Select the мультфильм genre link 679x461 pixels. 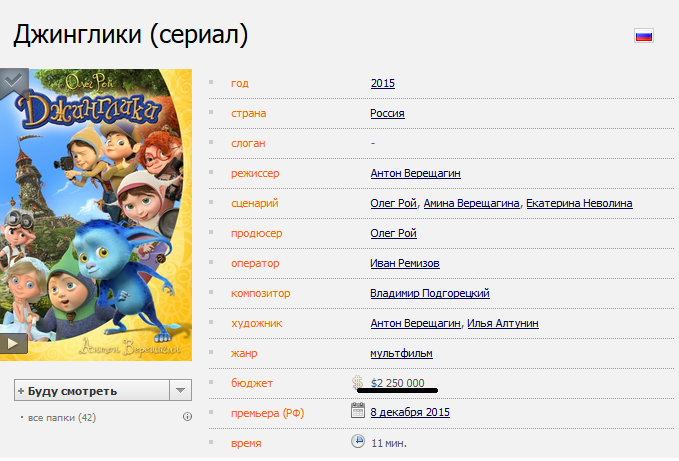pos(401,353)
